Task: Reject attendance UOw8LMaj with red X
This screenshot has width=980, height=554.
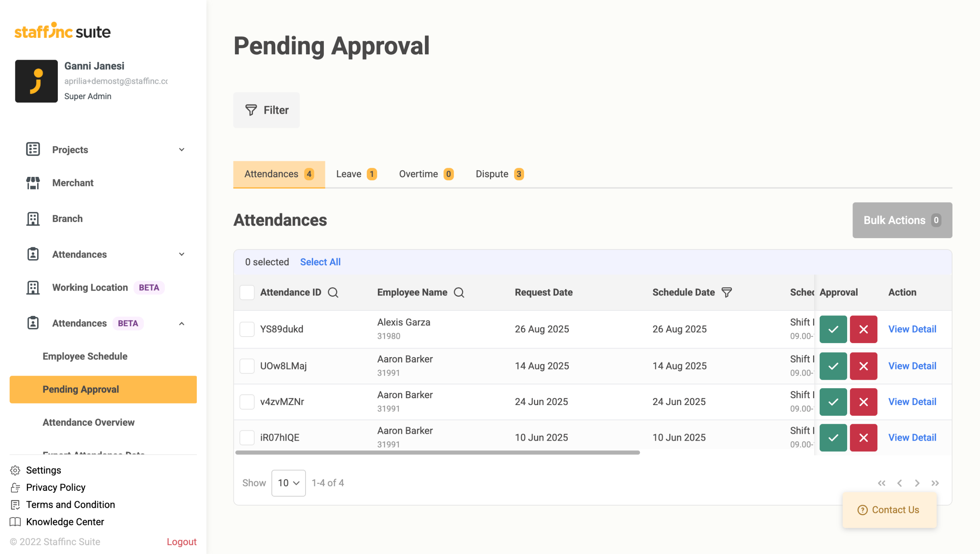Action: (863, 366)
